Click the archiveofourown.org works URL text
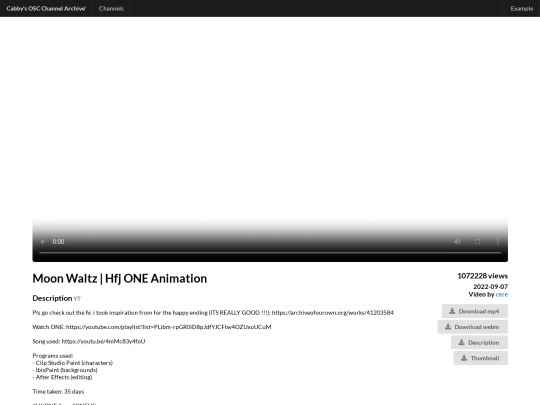 tap(333, 313)
